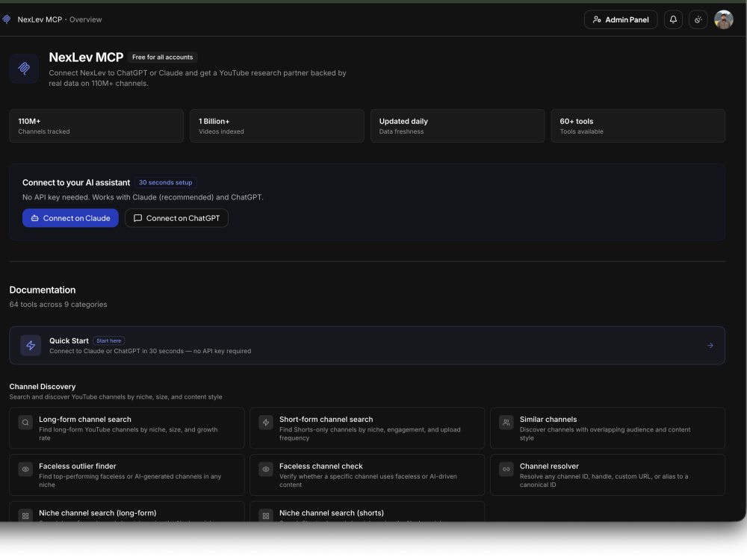
Task: Open Long-form channel search tool
Action: [127, 428]
